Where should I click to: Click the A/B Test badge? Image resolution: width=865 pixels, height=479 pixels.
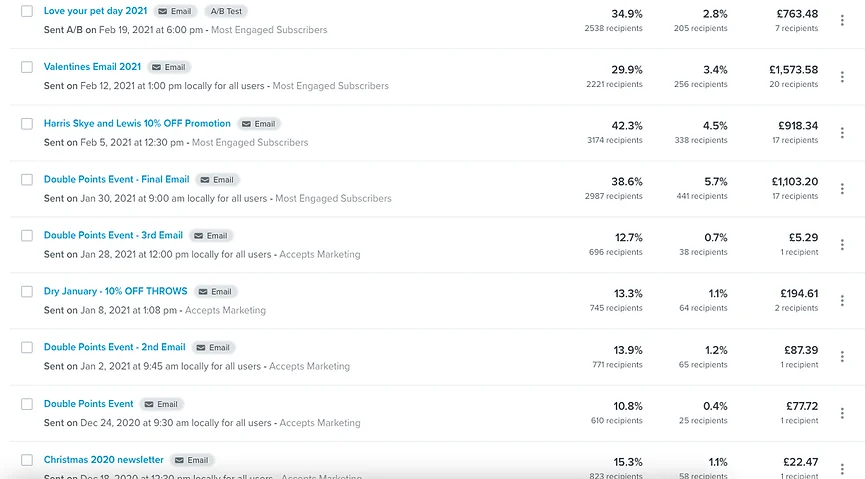pyautogui.click(x=226, y=12)
